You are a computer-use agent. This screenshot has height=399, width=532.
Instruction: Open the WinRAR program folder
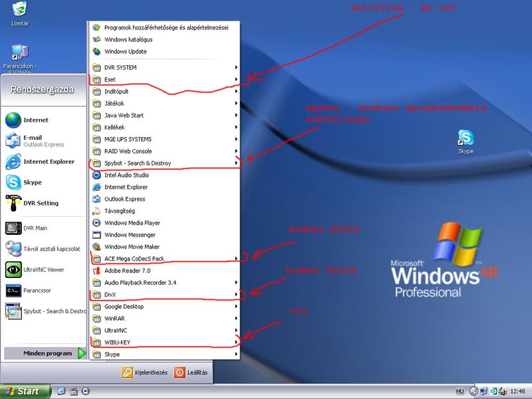164,319
